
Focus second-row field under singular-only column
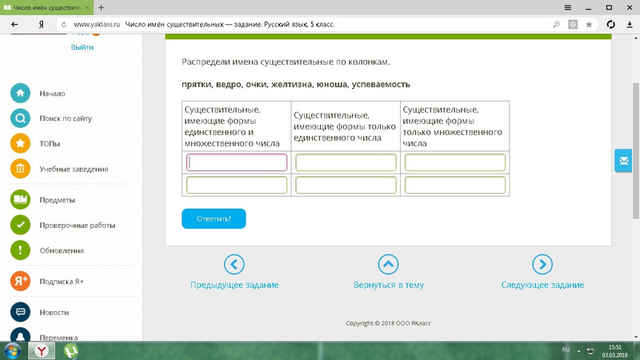pos(346,185)
